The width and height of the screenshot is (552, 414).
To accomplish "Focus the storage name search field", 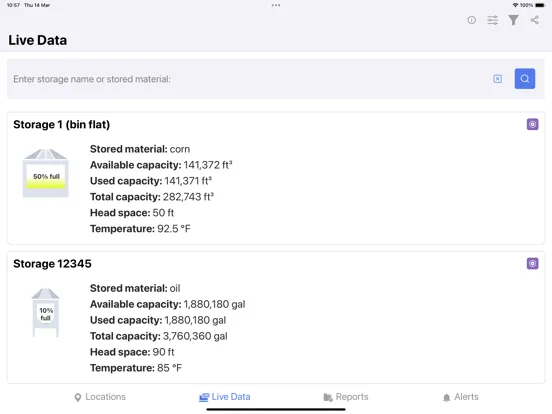I will 246,79.
